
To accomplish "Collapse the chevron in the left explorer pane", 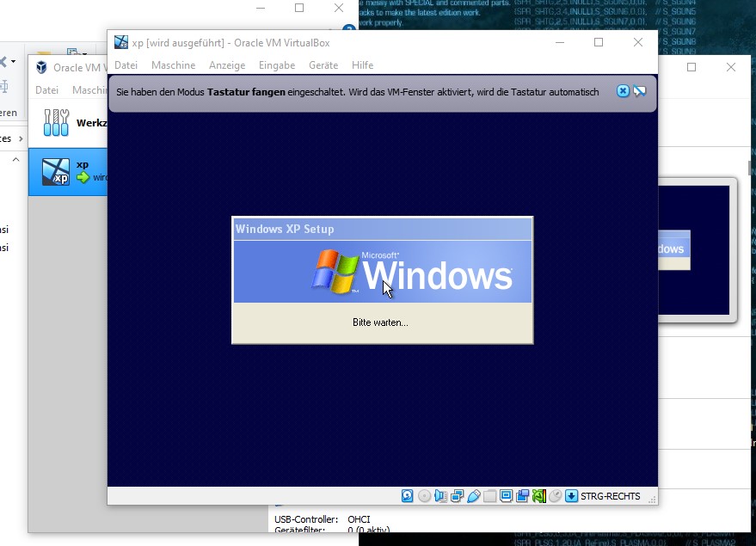I will point(15,160).
